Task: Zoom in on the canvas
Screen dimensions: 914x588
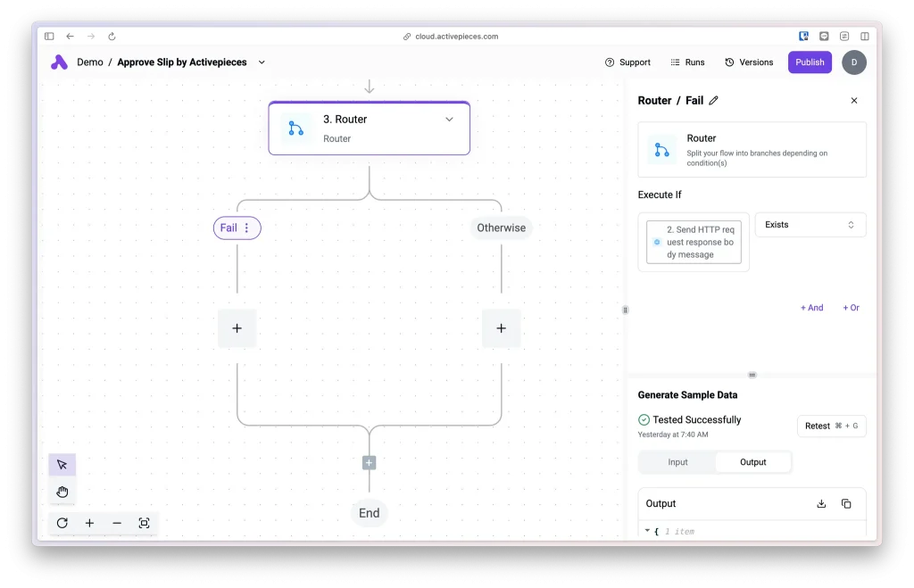Action: pos(90,523)
